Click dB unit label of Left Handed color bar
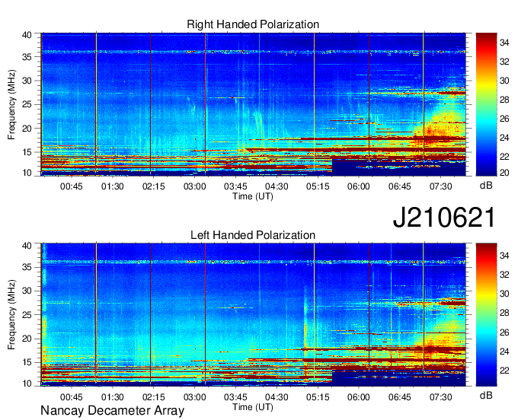 coord(486,395)
